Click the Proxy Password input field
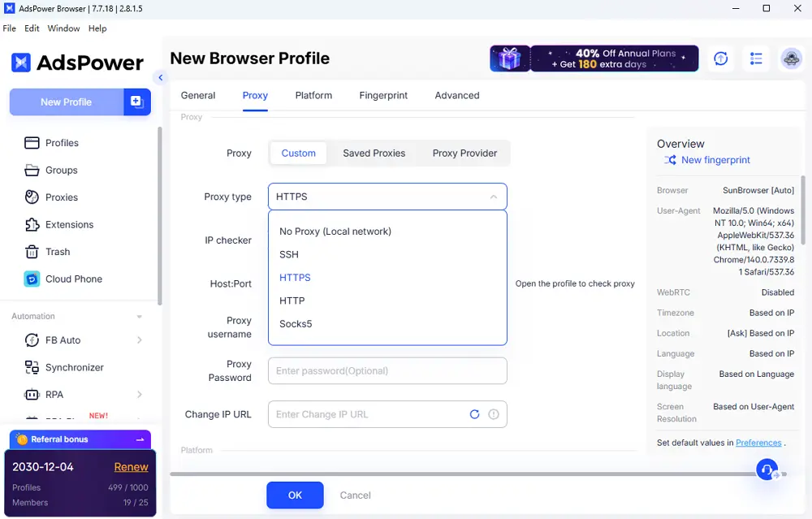This screenshot has width=812, height=519. click(387, 370)
